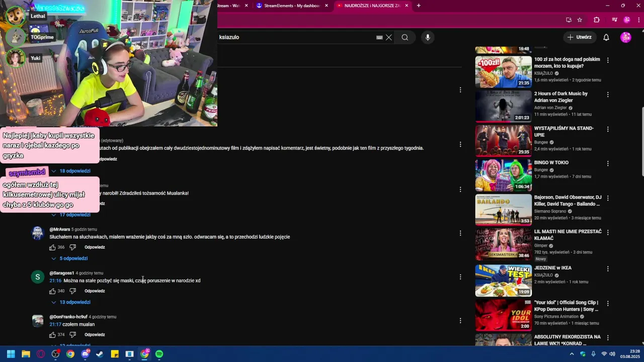
Task: Open Chrome three-dot menu
Action: (x=638, y=20)
